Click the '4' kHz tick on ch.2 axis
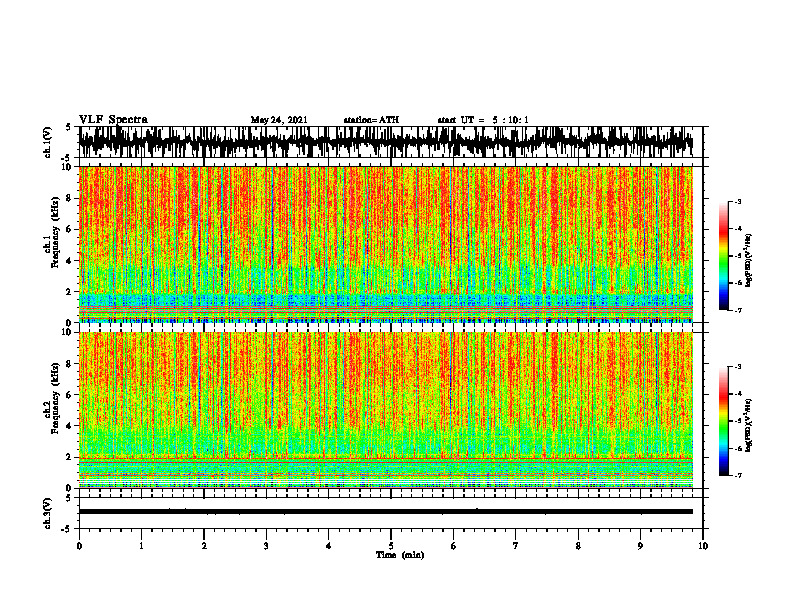 [70, 426]
